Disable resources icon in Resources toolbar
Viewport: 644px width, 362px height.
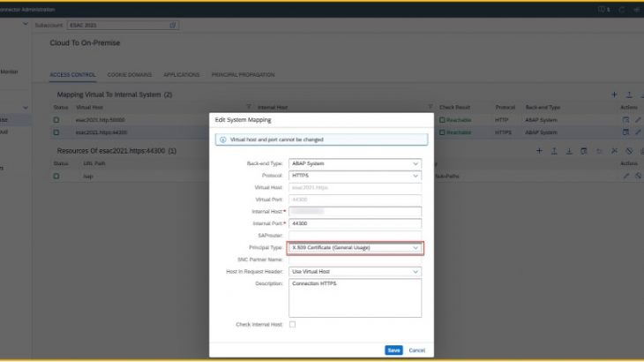point(629,151)
